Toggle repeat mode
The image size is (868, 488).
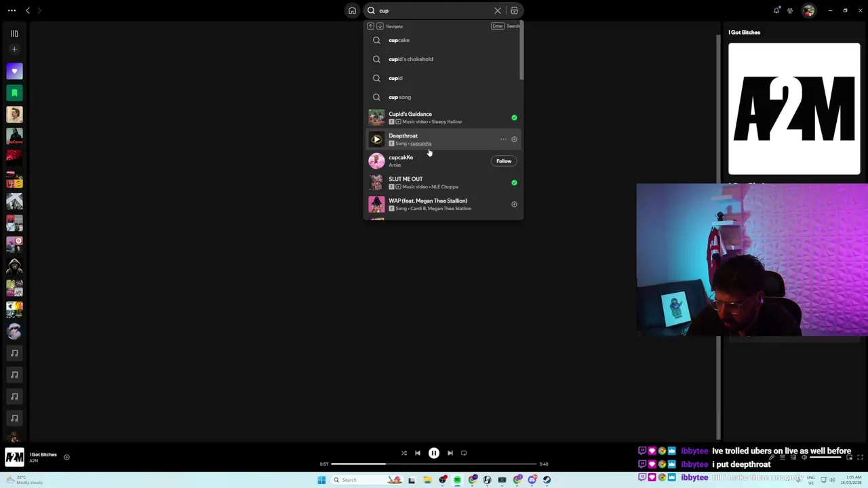[464, 453]
